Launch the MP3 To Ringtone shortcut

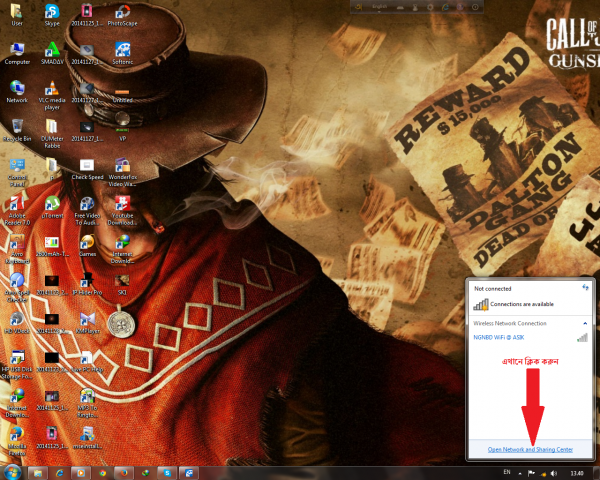point(87,403)
